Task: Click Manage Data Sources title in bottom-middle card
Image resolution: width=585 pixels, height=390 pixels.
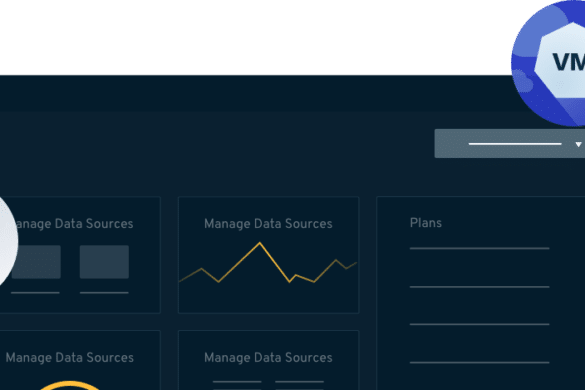Action: [268, 358]
